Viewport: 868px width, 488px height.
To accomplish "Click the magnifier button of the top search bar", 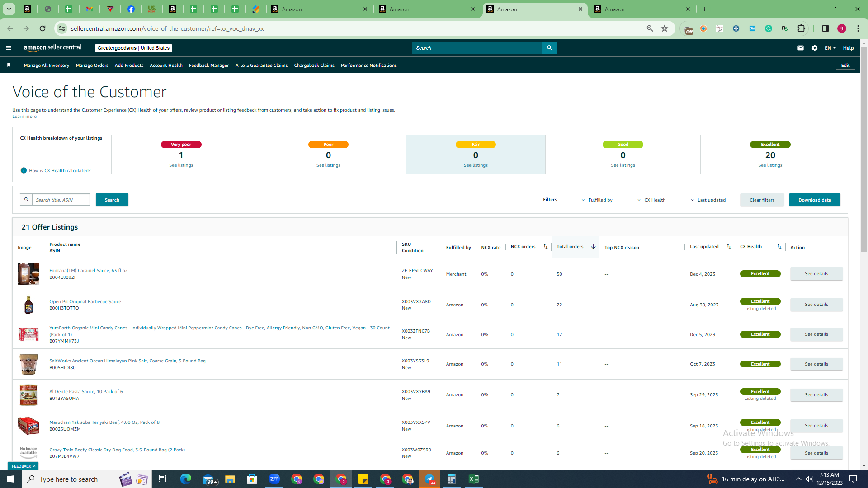I will 549,48.
